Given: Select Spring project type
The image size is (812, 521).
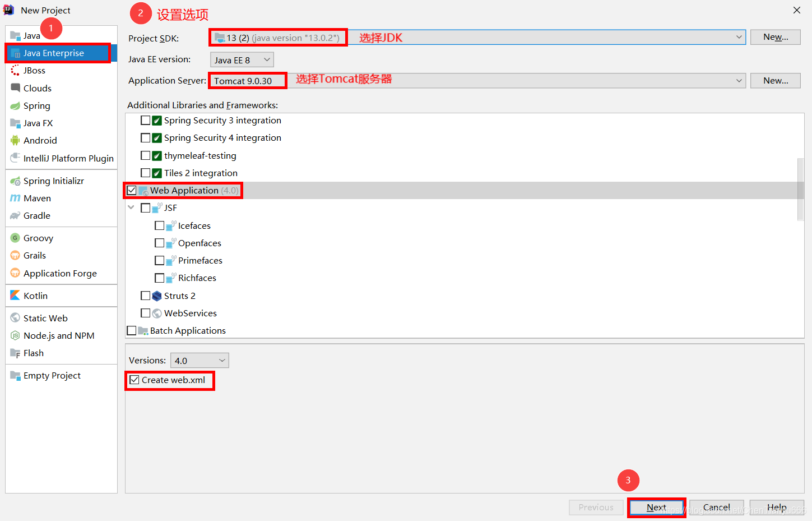Looking at the screenshot, I should [61, 106].
